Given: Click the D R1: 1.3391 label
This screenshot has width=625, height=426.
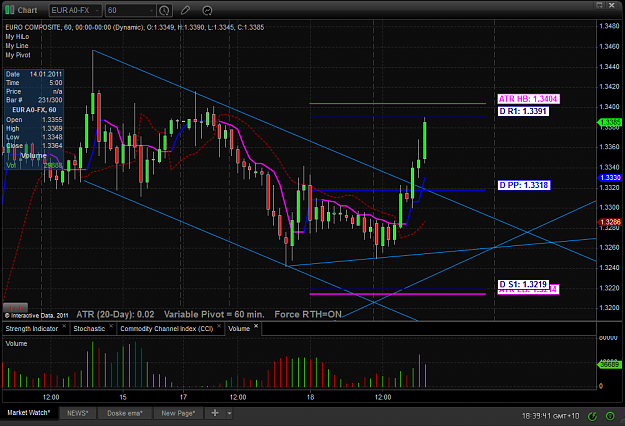Looking at the screenshot, I should point(523,111).
